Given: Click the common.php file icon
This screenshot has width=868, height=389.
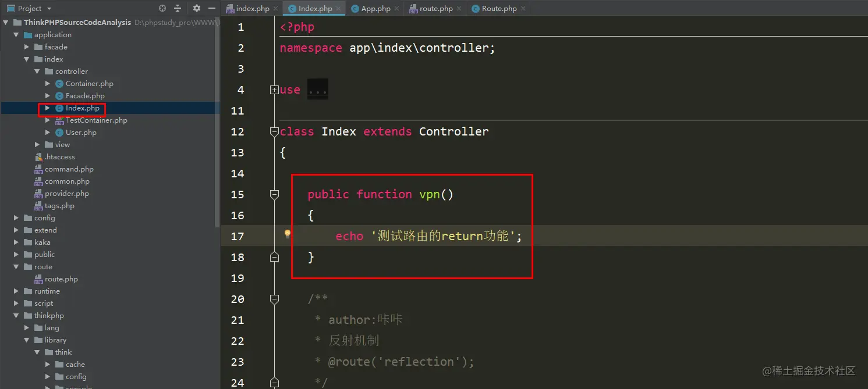Looking at the screenshot, I should point(39,181).
